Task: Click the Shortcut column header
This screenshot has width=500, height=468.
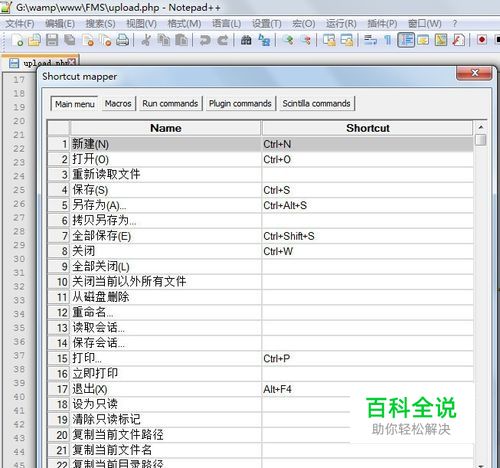Action: point(368,128)
